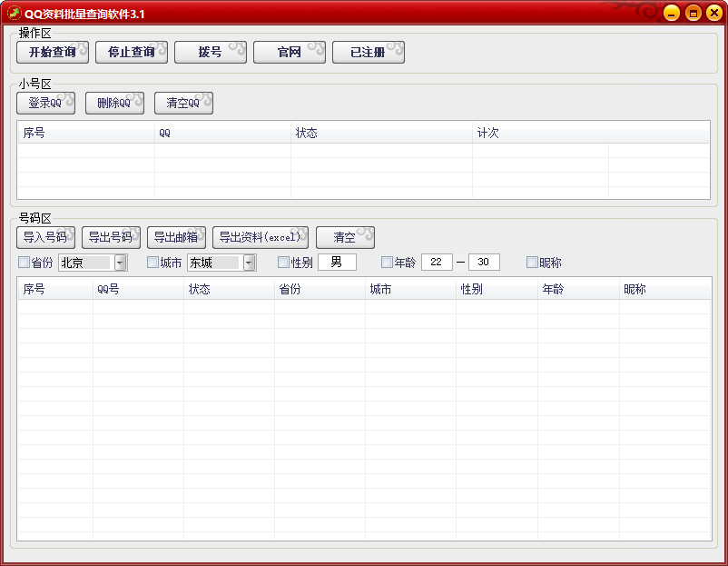Click the 年龄 column header
The width and height of the screenshot is (728, 566).
click(578, 289)
